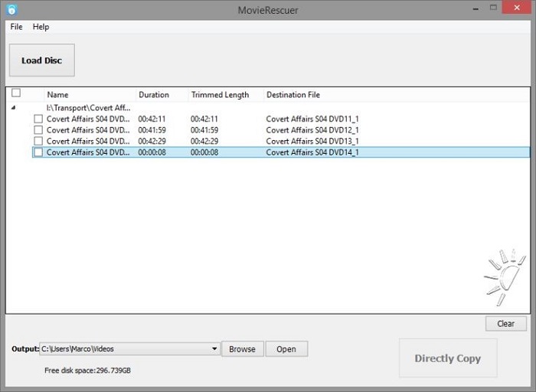Check the box for the 00:42:11 title
Viewport: 536px width, 392px height.
pyautogui.click(x=38, y=119)
